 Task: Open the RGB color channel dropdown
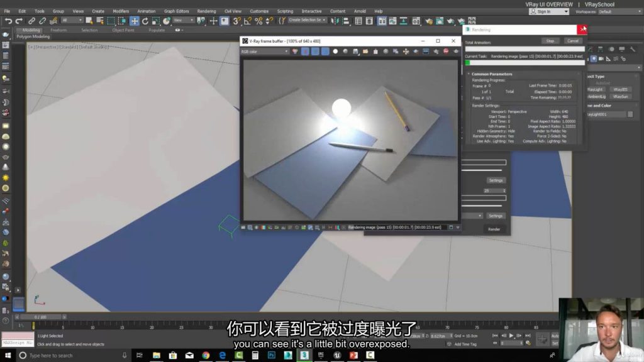265,52
